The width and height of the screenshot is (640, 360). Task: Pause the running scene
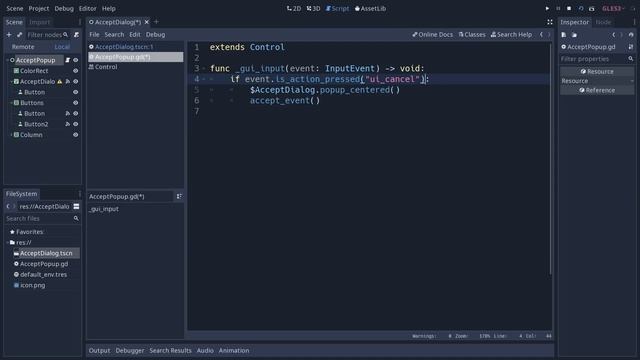558,9
